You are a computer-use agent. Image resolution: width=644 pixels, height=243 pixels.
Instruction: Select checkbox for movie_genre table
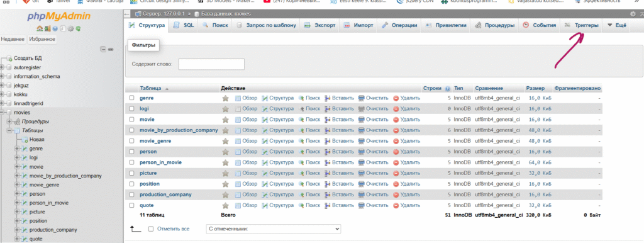tap(132, 140)
